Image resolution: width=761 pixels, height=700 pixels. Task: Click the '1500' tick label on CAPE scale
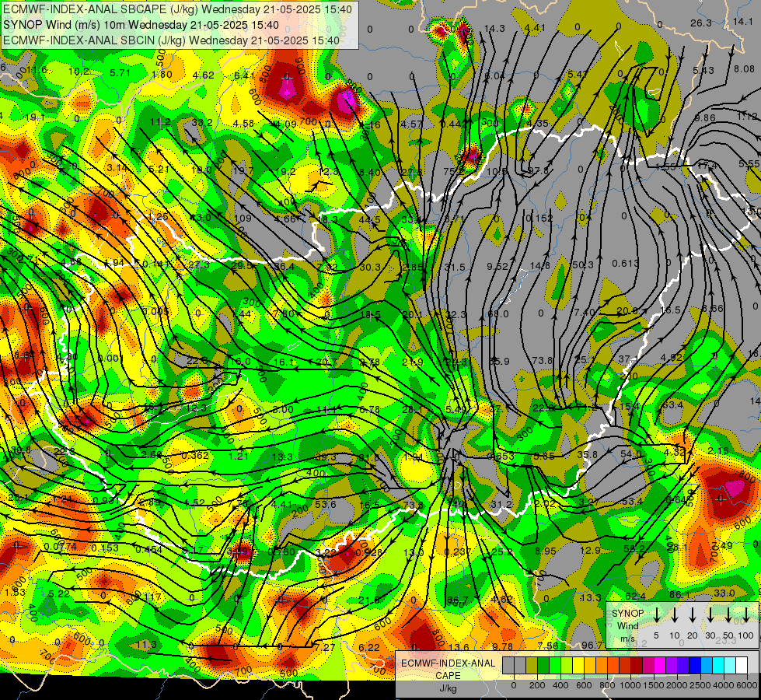pyautogui.click(x=653, y=685)
